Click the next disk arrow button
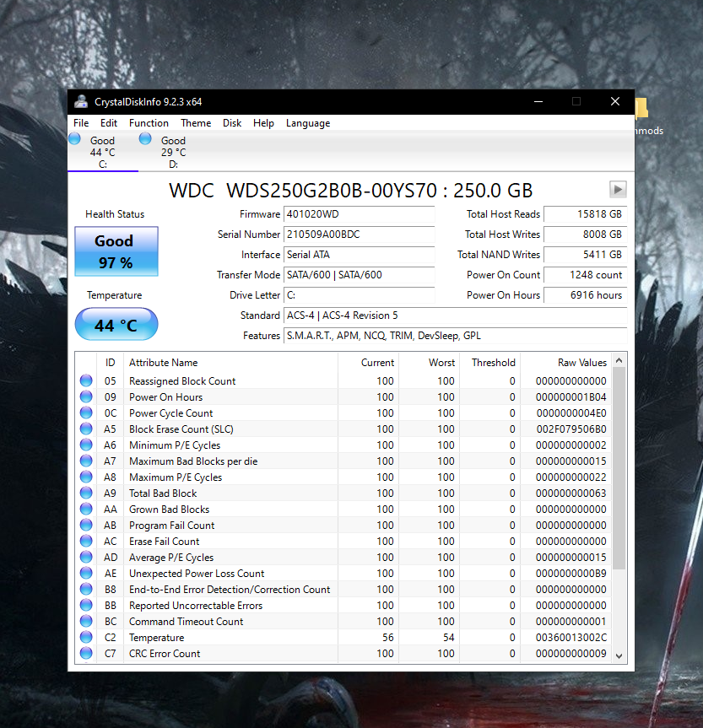The image size is (703, 728). click(x=618, y=190)
